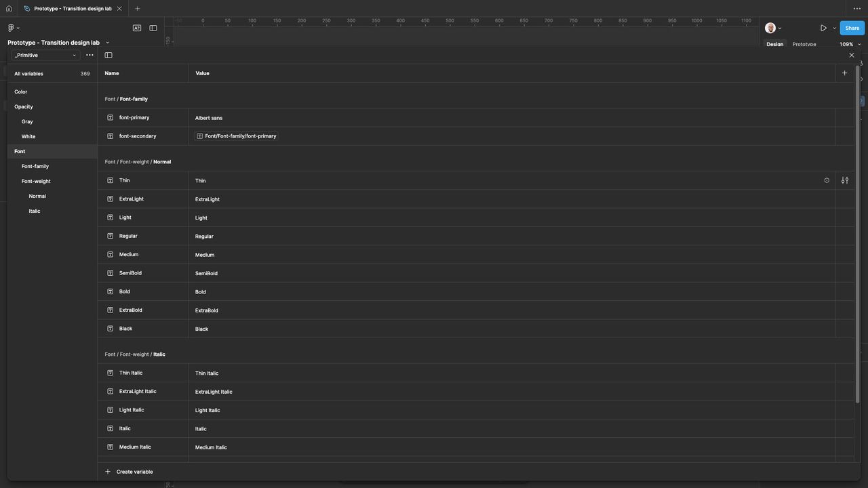The image size is (868, 488).
Task: Switch to the Design tab
Action: [x=774, y=44]
